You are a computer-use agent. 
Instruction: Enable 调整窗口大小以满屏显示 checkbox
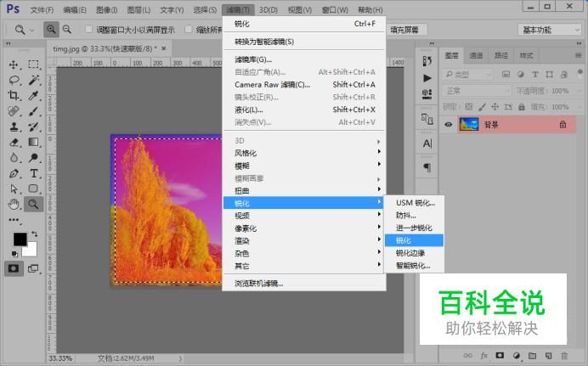[89, 29]
